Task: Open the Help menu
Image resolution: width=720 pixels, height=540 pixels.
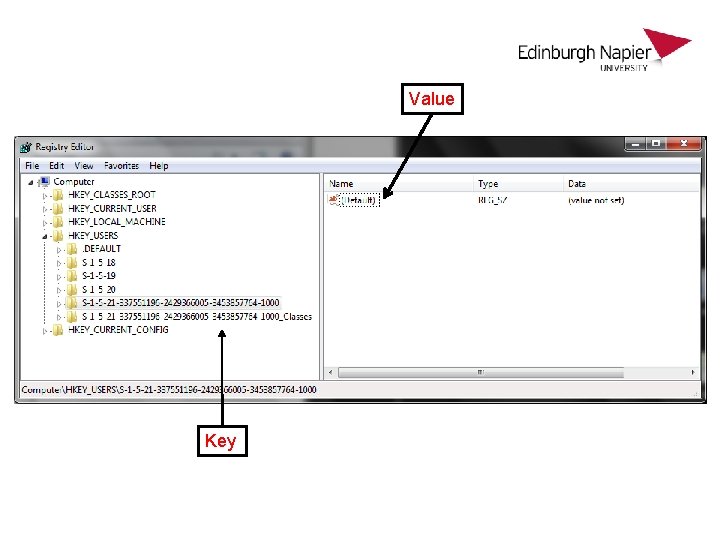Action: (x=158, y=166)
